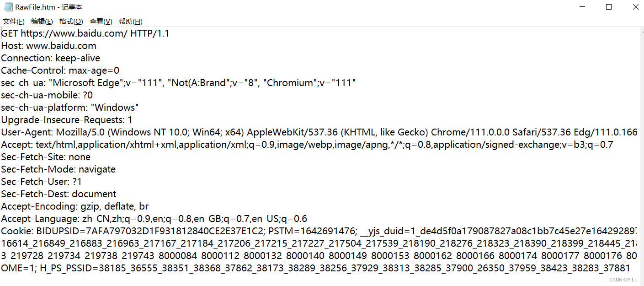Open the 帮助(H) menu
This screenshot has height=286, width=644.
point(131,22)
